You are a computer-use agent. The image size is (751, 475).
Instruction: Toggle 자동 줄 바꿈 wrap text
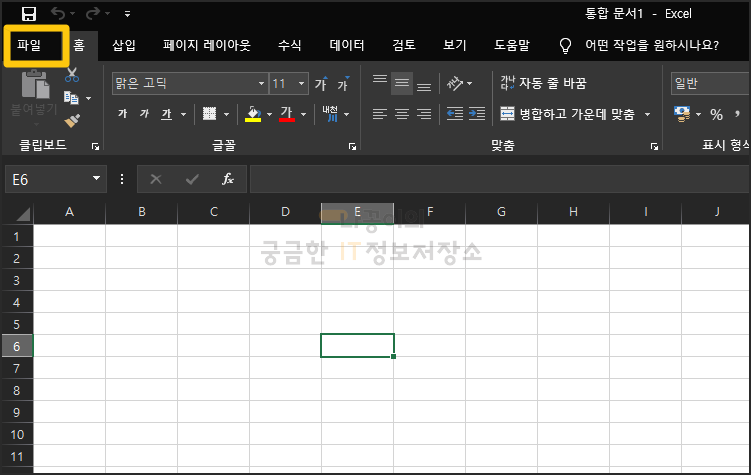point(543,83)
